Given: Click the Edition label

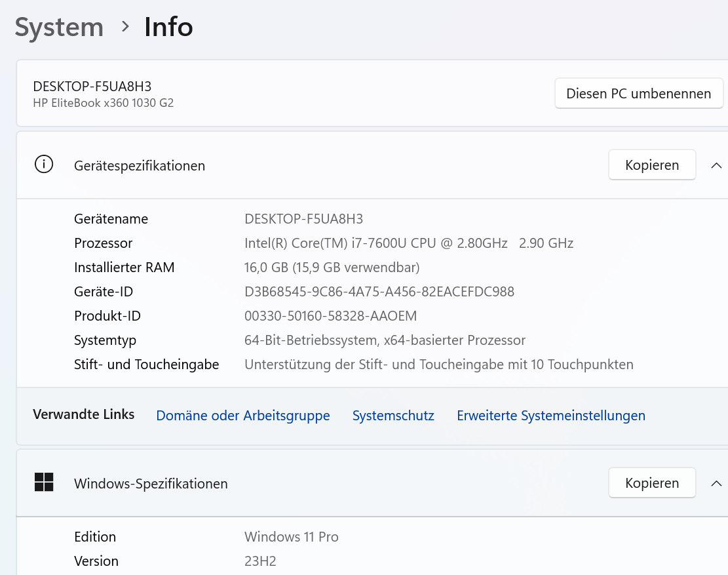Looking at the screenshot, I should (x=95, y=537).
